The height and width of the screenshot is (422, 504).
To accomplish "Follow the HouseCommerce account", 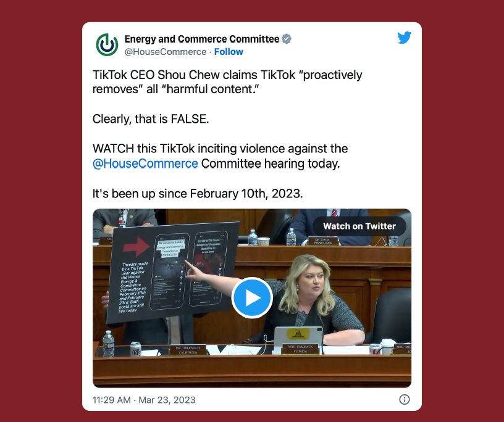I will 229,52.
